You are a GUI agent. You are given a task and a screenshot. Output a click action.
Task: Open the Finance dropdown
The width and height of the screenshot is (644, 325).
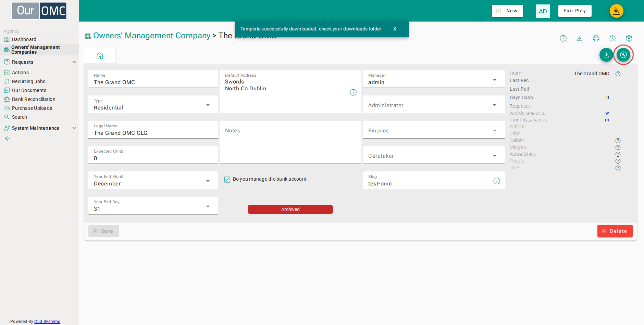[x=434, y=130]
